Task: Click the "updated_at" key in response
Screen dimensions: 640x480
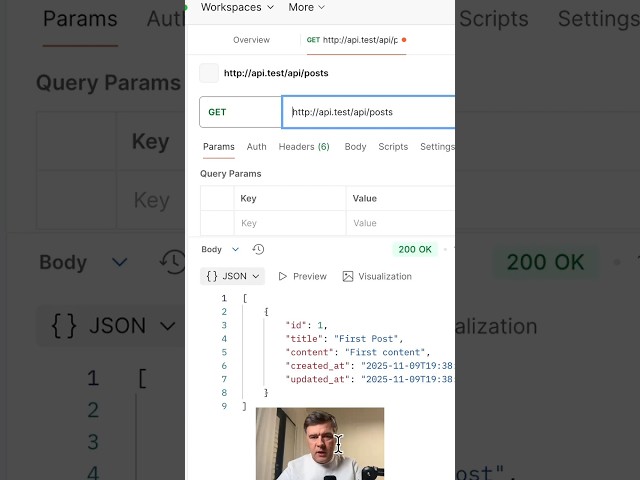Action: click(x=318, y=379)
